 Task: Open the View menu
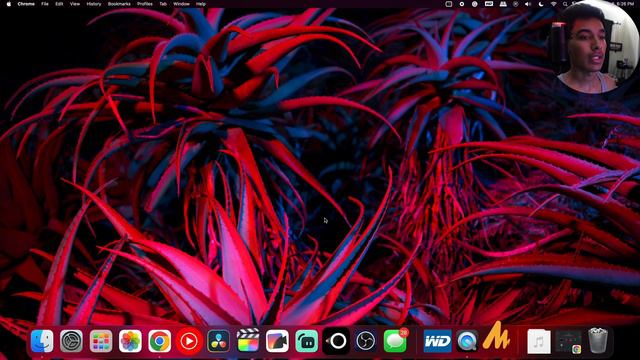tap(75, 4)
